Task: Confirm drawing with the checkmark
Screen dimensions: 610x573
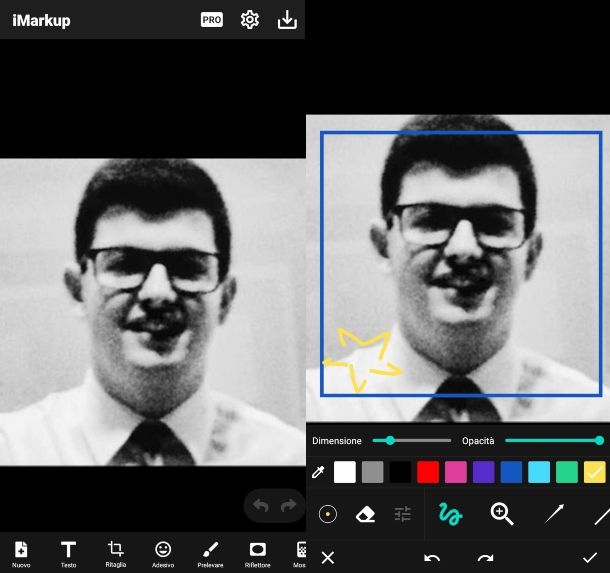Action: coord(590,557)
